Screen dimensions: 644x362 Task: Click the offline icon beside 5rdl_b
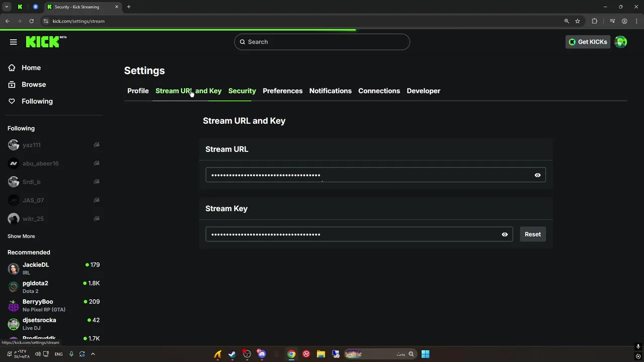[96, 182]
